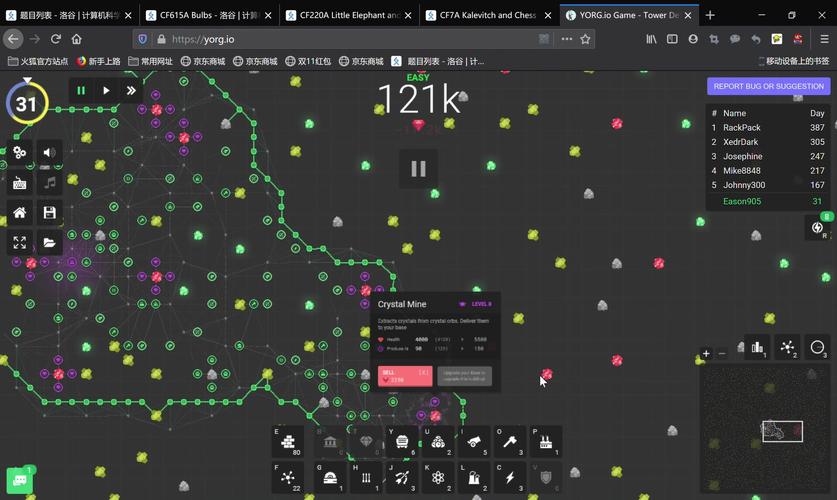This screenshot has height=500, width=837.
Task: Open a new browser tab
Action: tap(710, 15)
